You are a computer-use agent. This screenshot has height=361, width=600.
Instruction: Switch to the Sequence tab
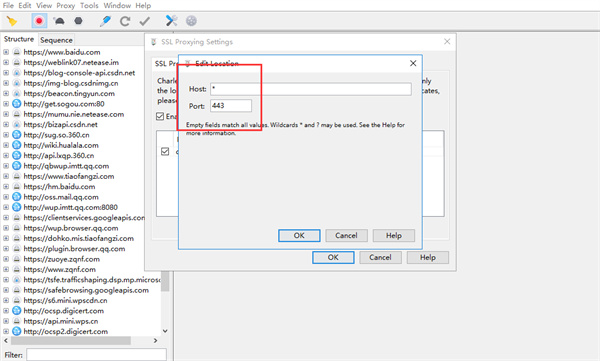[56, 40]
